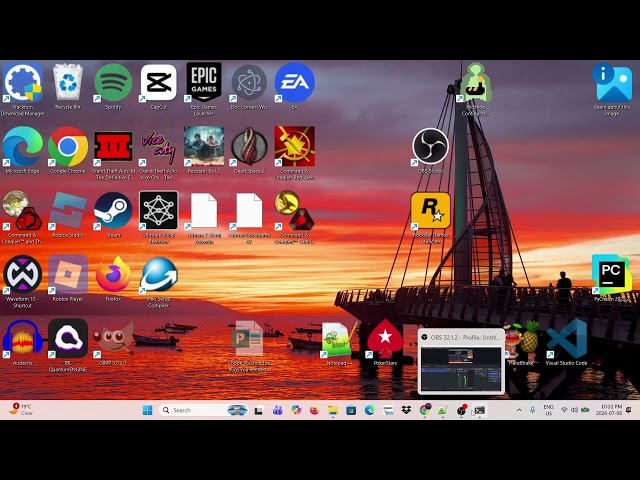Switch to Chrome in the taskbar

pos(425,409)
